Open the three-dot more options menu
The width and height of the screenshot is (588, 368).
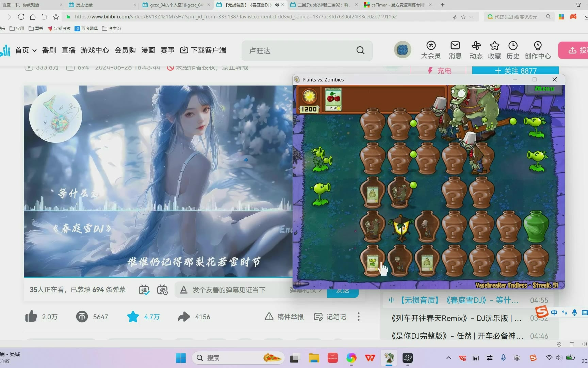point(358,317)
